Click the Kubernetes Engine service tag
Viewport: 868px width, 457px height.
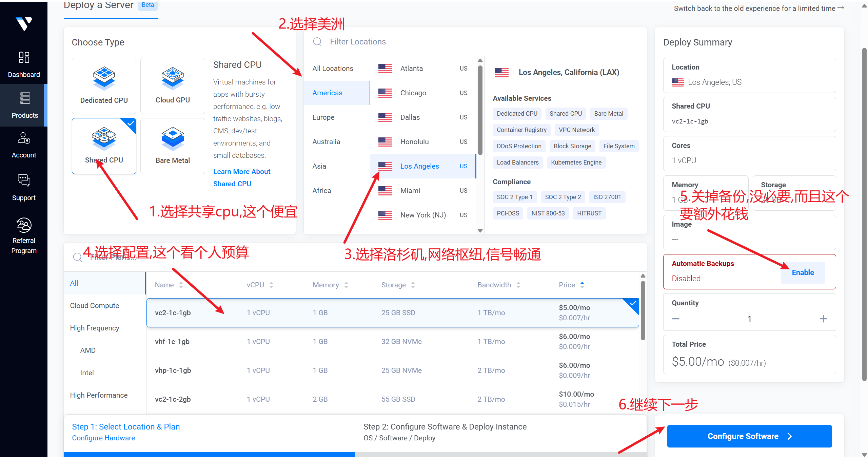576,163
